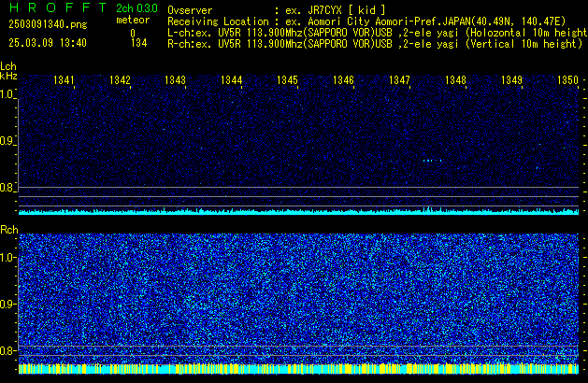The width and height of the screenshot is (588, 383).
Task: Click the timestamp 25.03.09 13:40
Action: click(48, 43)
